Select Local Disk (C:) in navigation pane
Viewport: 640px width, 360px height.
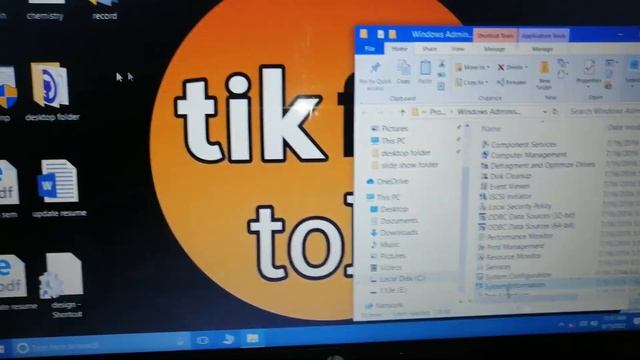[398, 278]
